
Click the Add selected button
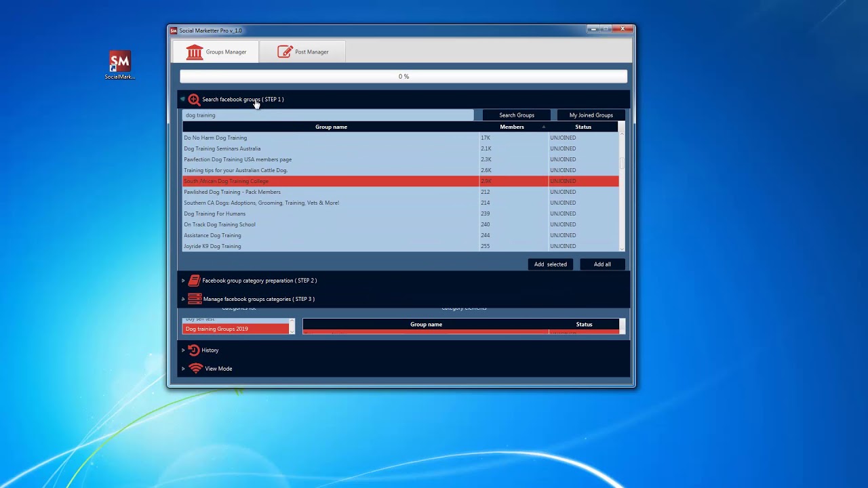click(x=551, y=264)
